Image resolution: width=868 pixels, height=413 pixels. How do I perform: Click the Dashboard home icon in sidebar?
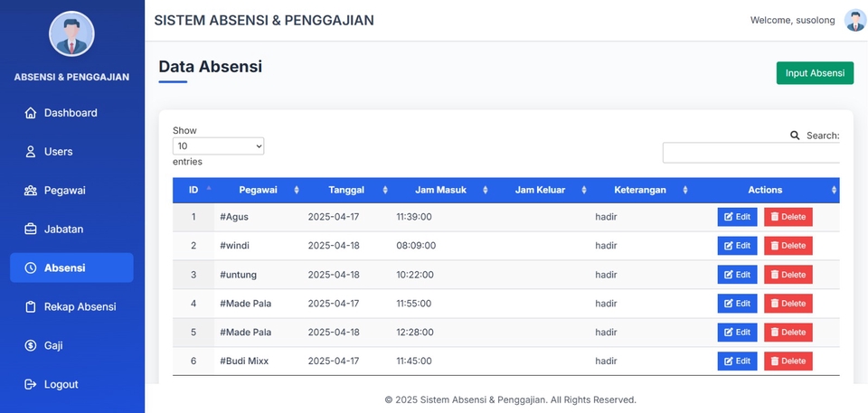click(31, 113)
